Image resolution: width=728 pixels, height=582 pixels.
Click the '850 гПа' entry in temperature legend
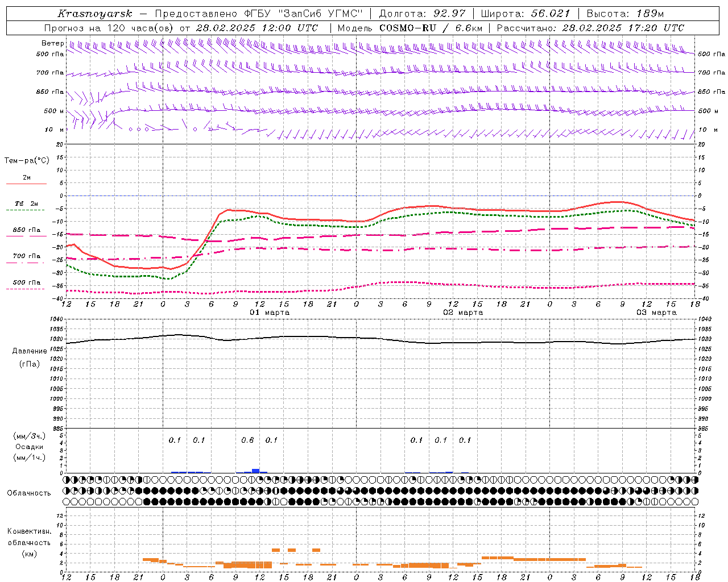(x=27, y=230)
